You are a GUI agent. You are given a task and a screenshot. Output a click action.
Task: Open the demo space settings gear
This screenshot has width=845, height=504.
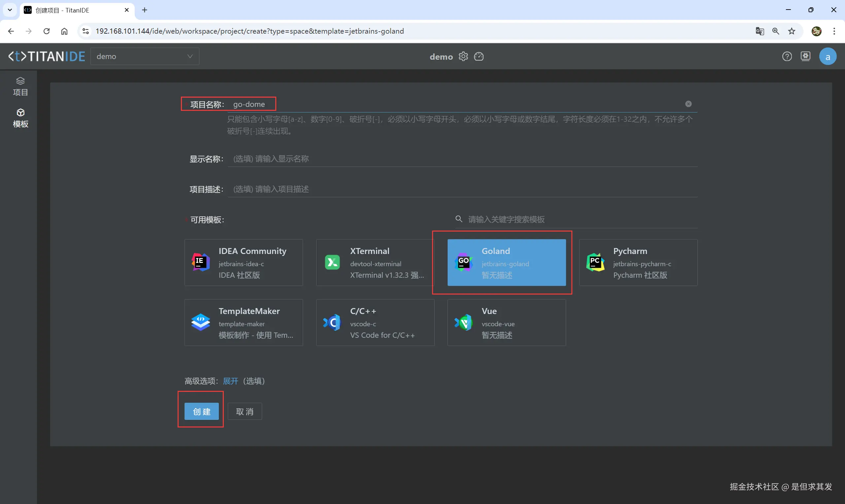pyautogui.click(x=463, y=56)
